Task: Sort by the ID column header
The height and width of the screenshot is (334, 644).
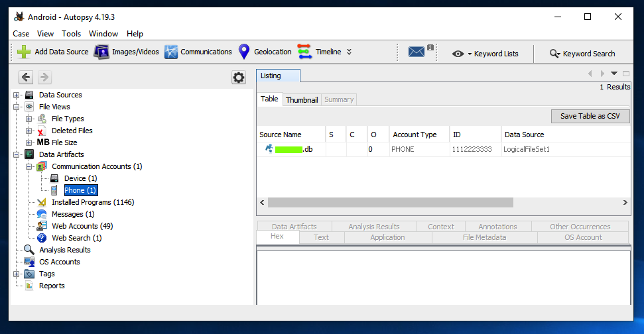Action: pos(475,135)
